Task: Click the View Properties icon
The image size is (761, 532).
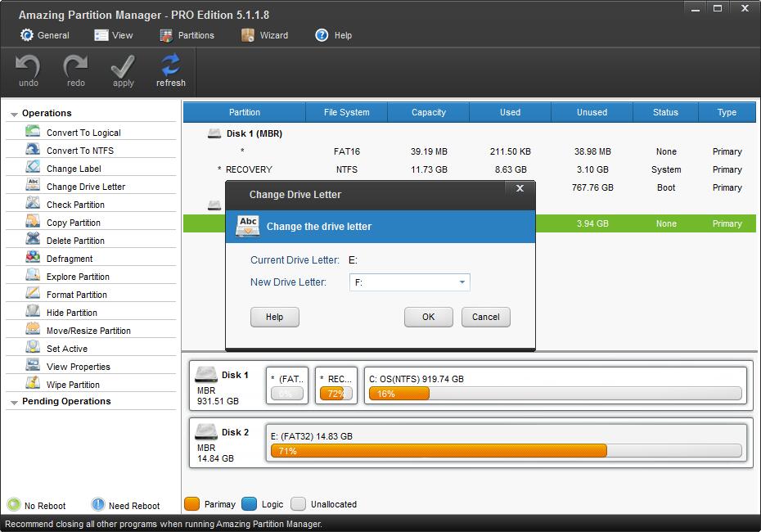Action: [x=33, y=365]
